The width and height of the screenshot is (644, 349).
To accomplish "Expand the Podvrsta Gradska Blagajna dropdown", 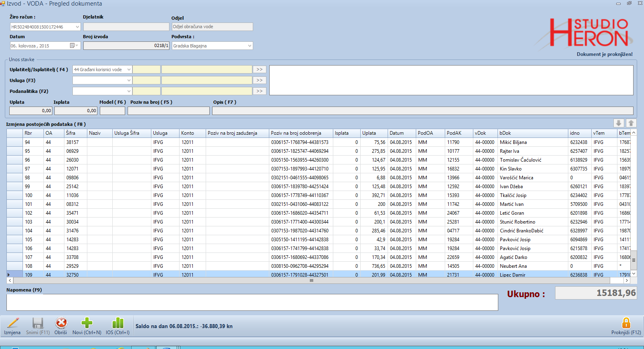I will coord(250,46).
